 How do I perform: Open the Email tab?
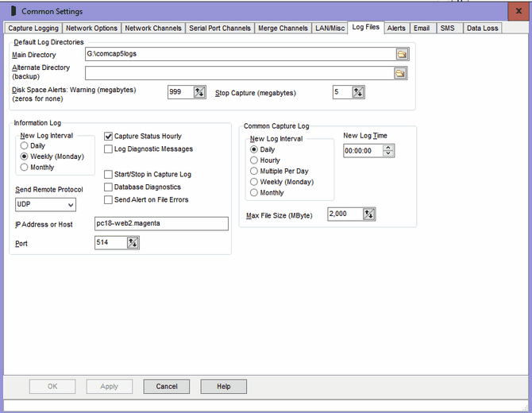[x=422, y=28]
